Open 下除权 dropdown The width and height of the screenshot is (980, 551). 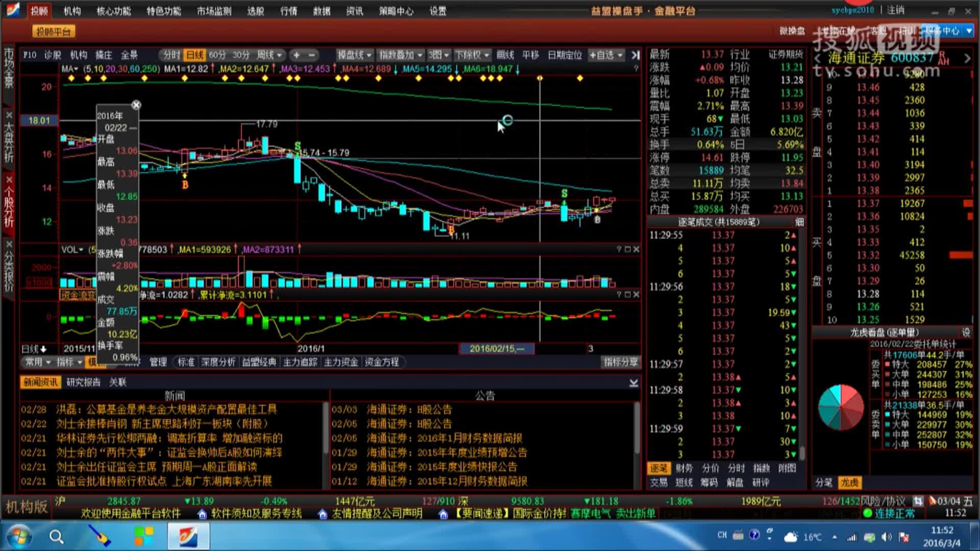point(472,55)
